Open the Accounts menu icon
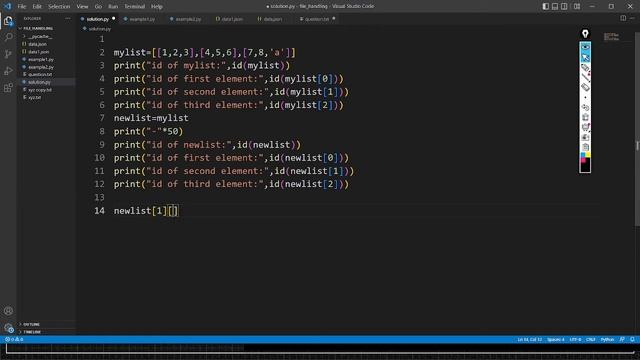The image size is (640, 360). coord(8,311)
